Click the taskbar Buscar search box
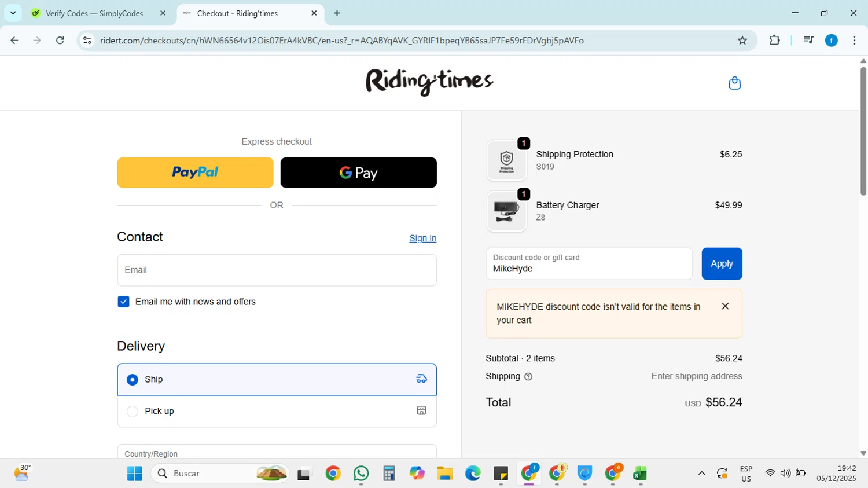The image size is (868, 488). tap(220, 474)
